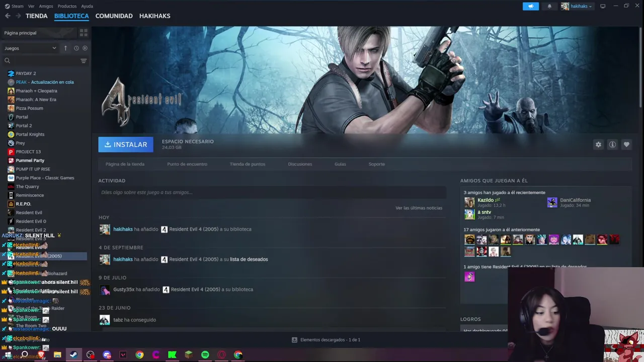Open Kazildo friend entry

(x=486, y=202)
